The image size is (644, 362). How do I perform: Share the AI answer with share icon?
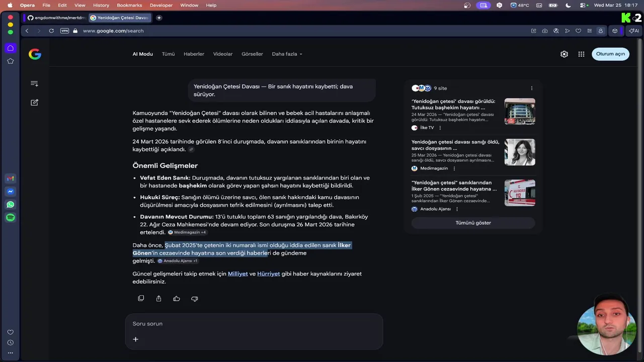click(158, 298)
